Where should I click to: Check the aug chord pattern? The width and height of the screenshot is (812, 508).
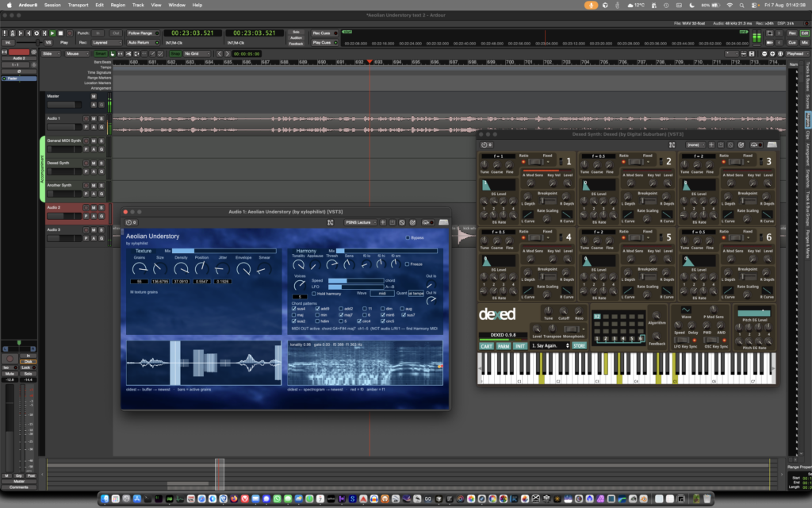tap(402, 309)
